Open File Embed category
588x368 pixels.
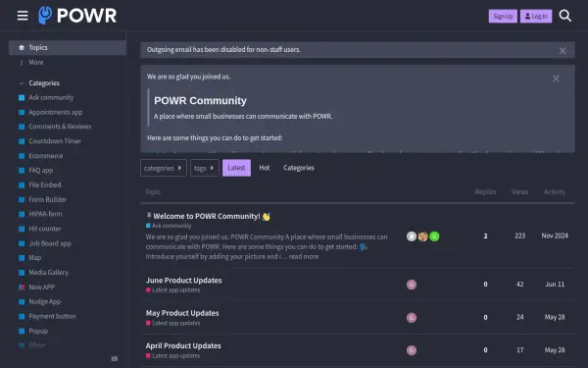point(45,185)
